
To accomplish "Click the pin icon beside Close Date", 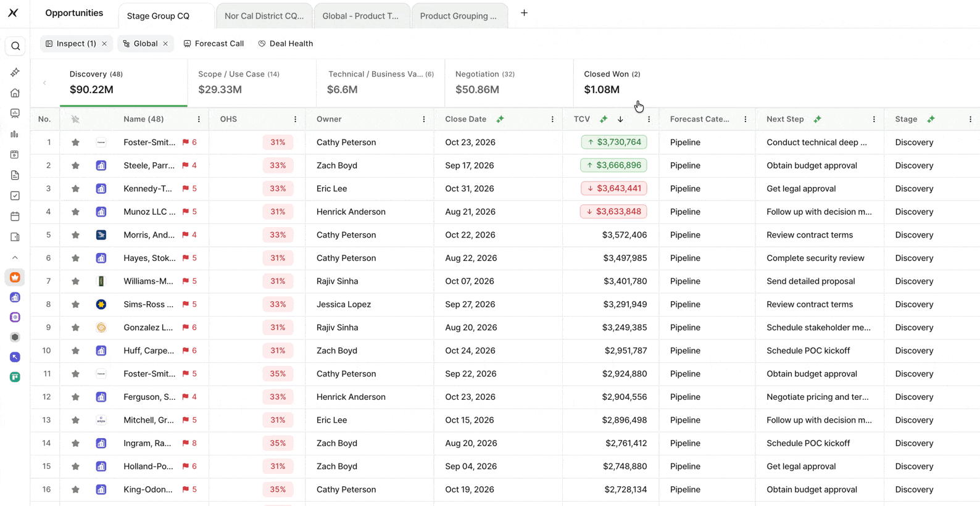I will pos(500,119).
